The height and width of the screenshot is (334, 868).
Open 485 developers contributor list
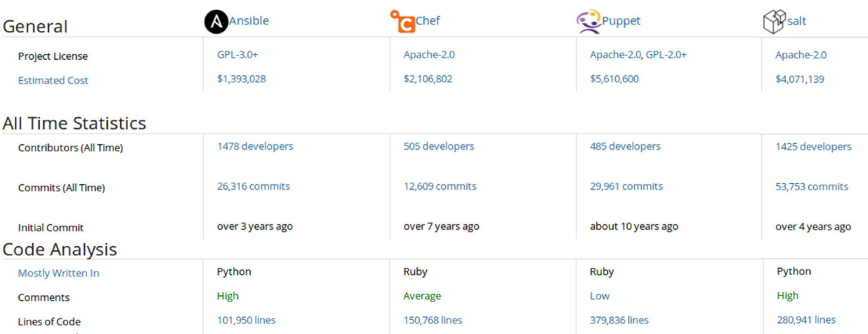click(x=625, y=146)
